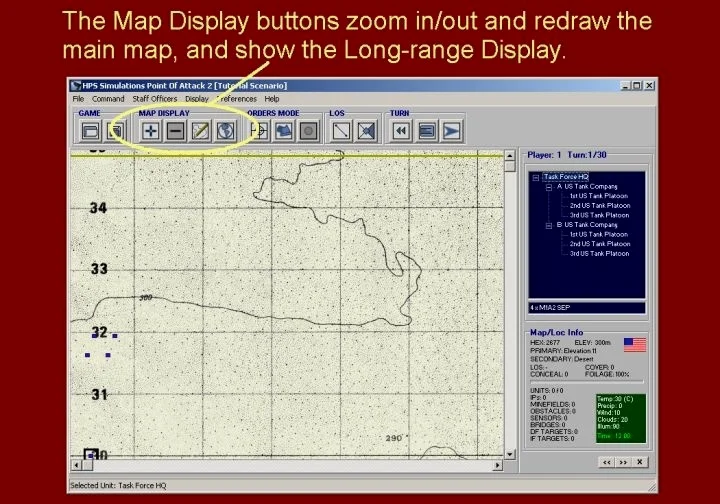The height and width of the screenshot is (504, 720).
Task: Activate the LOS diagonal line tool
Action: click(x=342, y=131)
